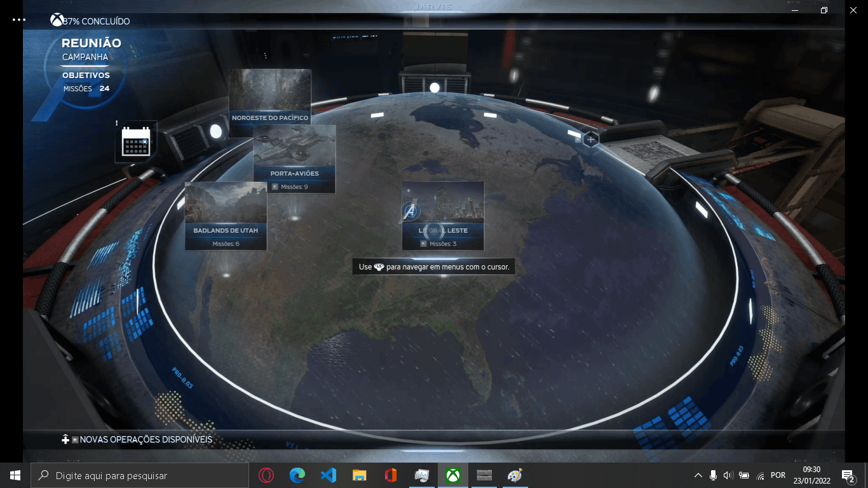This screenshot has height=488, width=868.
Task: Open the three-dots menu in the top-left
Action: click(19, 20)
